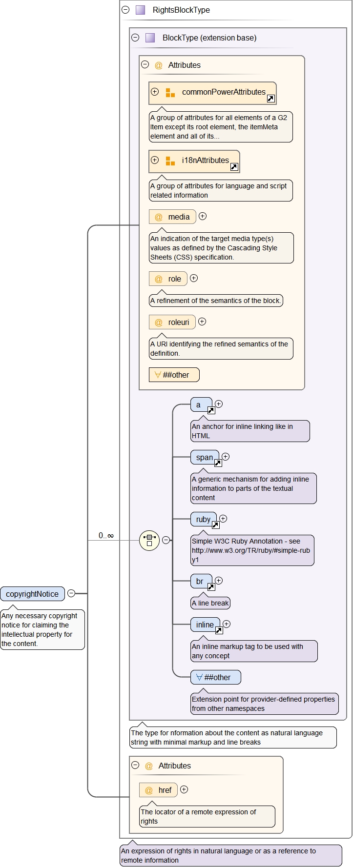Collapse the copyrightNotice element node
The image size is (353, 868).
(71, 593)
